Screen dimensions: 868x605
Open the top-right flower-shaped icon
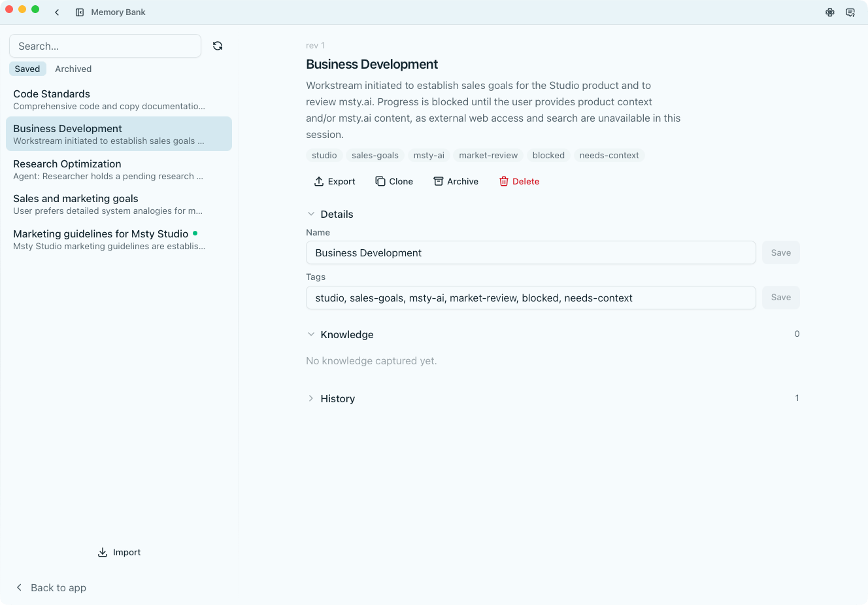coord(830,12)
